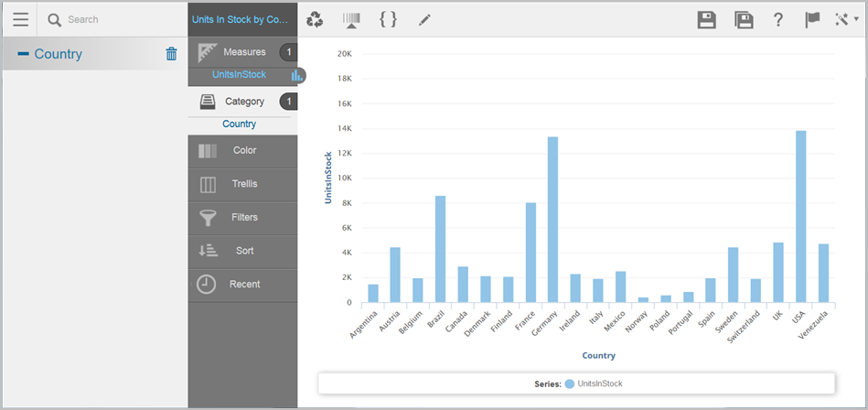Screen dimensions: 868x410
Task: Click the flag icon
Action: click(x=812, y=20)
